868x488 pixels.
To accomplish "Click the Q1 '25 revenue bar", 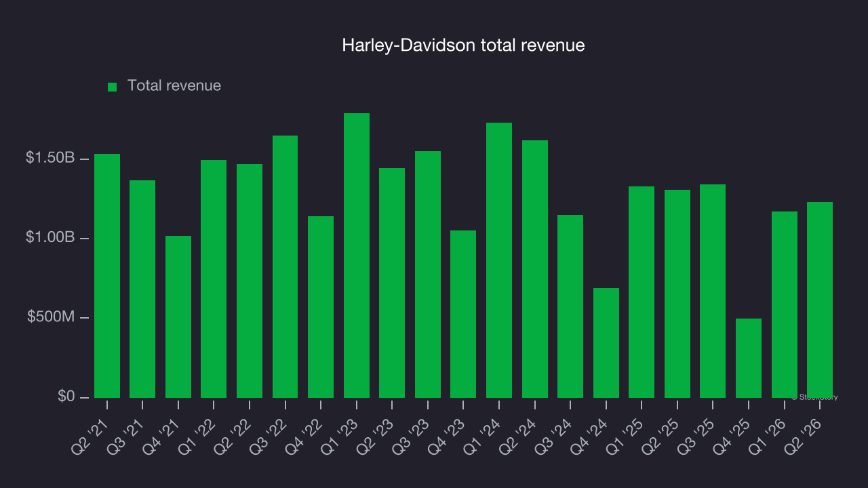I will click(642, 292).
